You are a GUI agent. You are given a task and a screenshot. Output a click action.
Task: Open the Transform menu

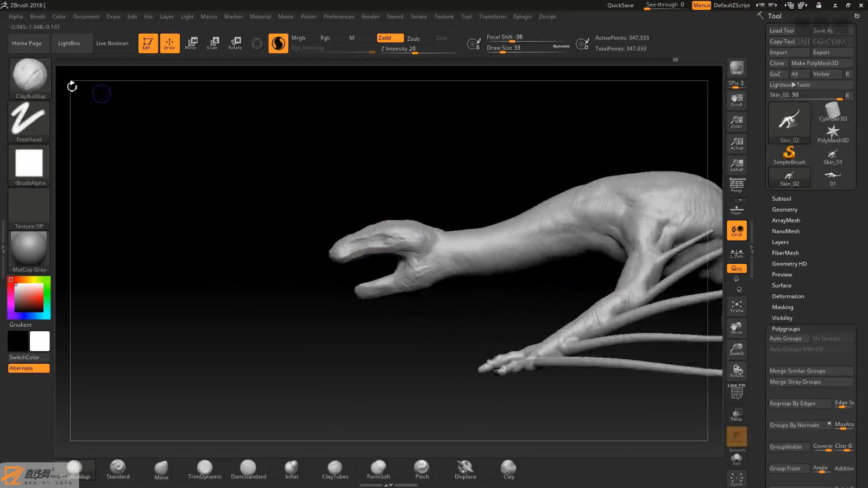[x=493, y=16]
